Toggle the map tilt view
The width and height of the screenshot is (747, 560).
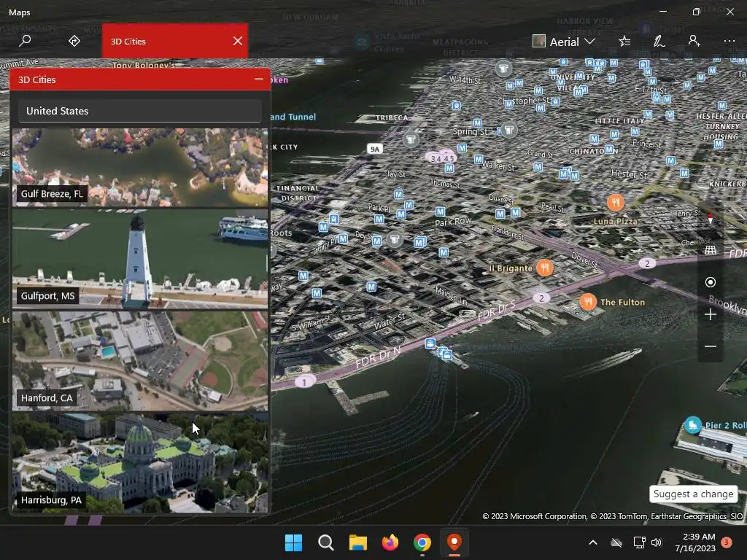pos(711,250)
